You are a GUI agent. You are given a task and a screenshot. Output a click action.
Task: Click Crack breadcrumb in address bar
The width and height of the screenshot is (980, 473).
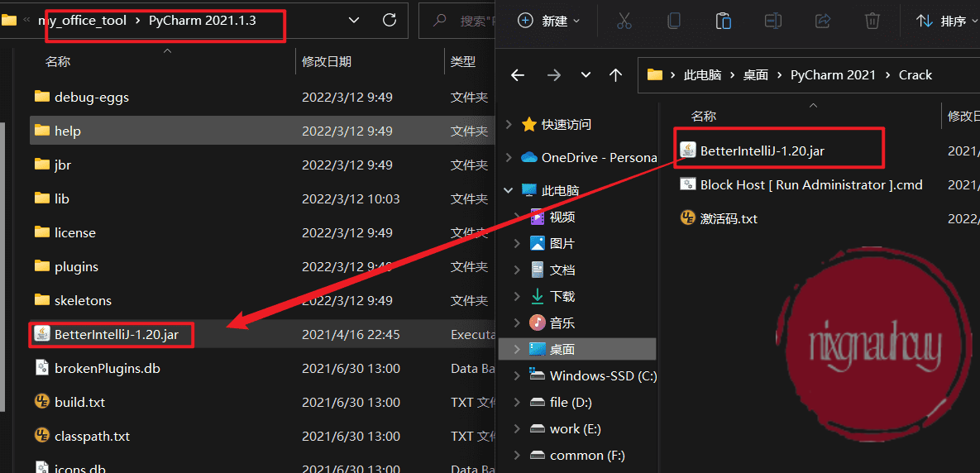[x=915, y=75]
